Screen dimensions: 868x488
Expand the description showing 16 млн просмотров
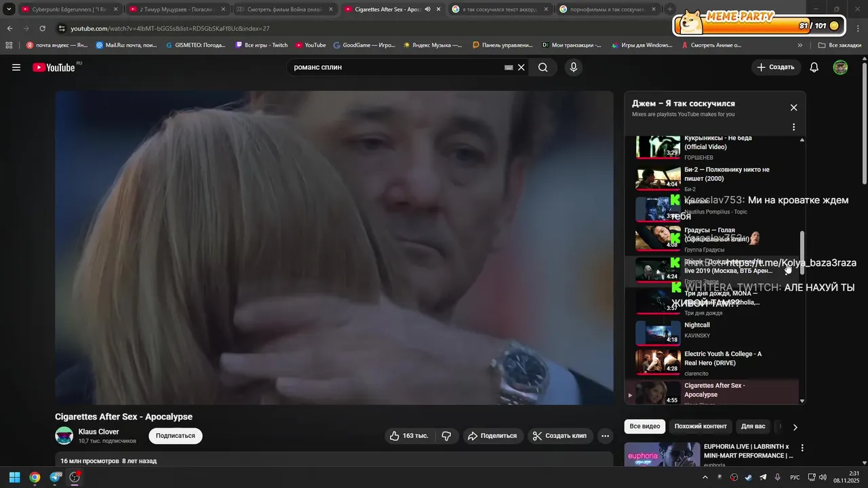click(x=334, y=461)
